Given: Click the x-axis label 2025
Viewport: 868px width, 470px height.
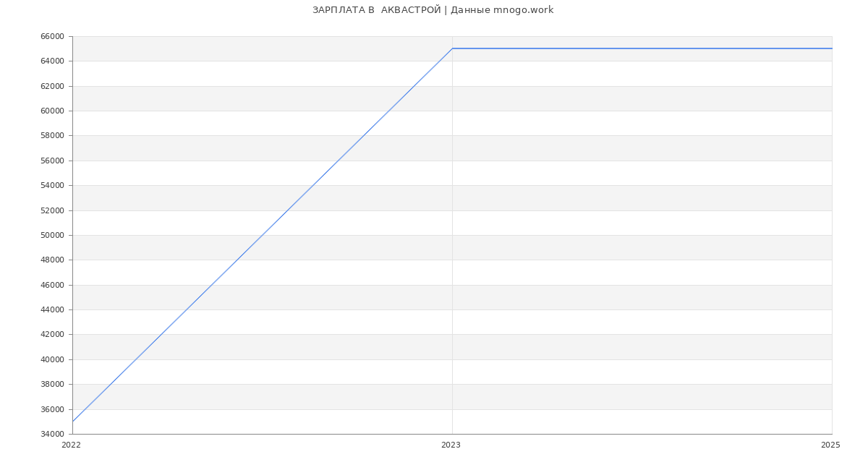Looking at the screenshot, I should (830, 445).
